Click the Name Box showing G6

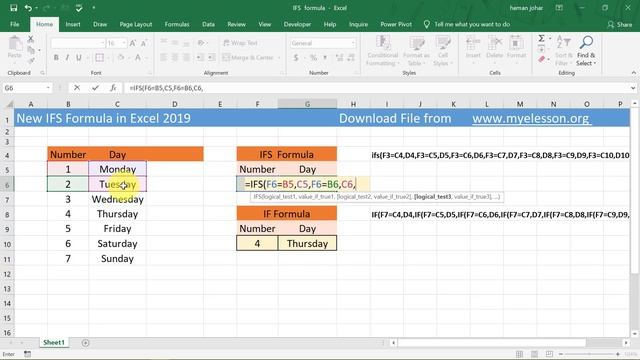(x=23, y=88)
